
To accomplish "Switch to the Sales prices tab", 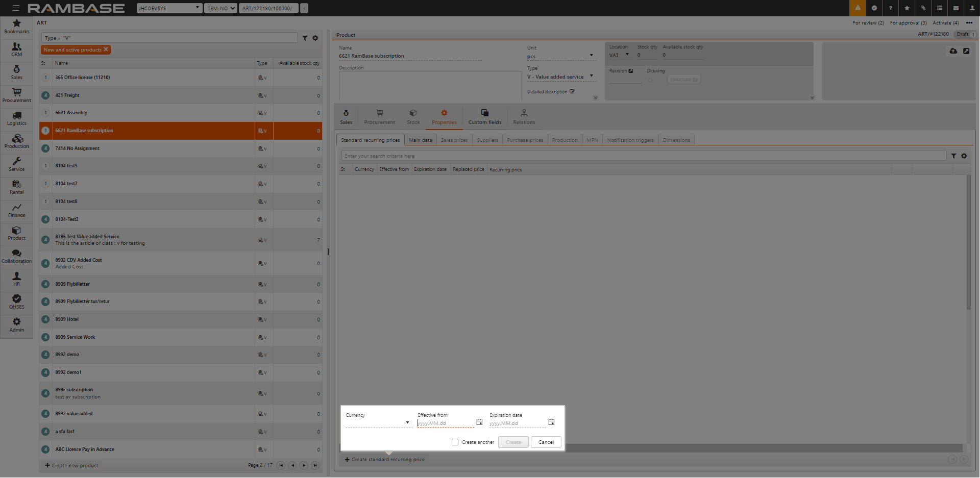I will [454, 140].
